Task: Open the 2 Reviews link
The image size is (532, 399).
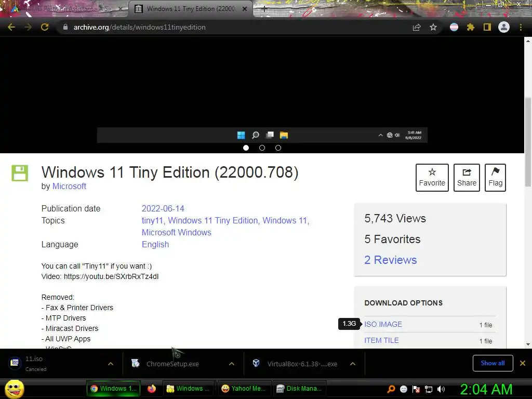Action: click(391, 260)
